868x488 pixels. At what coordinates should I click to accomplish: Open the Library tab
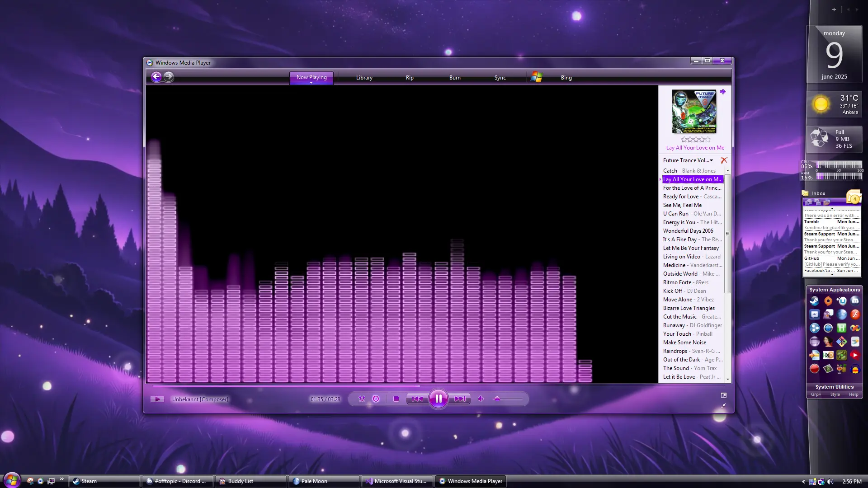point(364,78)
